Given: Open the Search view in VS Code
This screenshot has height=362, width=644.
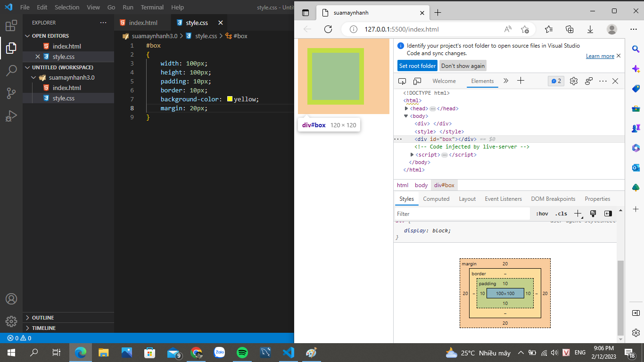Looking at the screenshot, I should 11,71.
